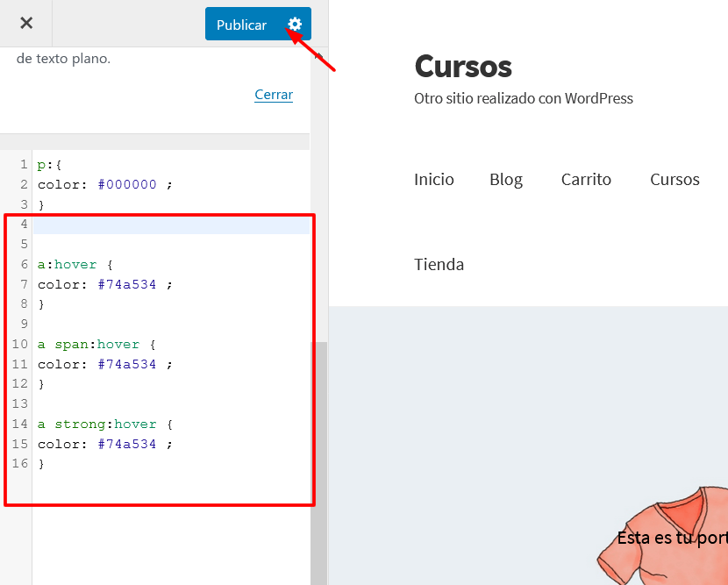Open the Tienda menu item

pyautogui.click(x=439, y=264)
